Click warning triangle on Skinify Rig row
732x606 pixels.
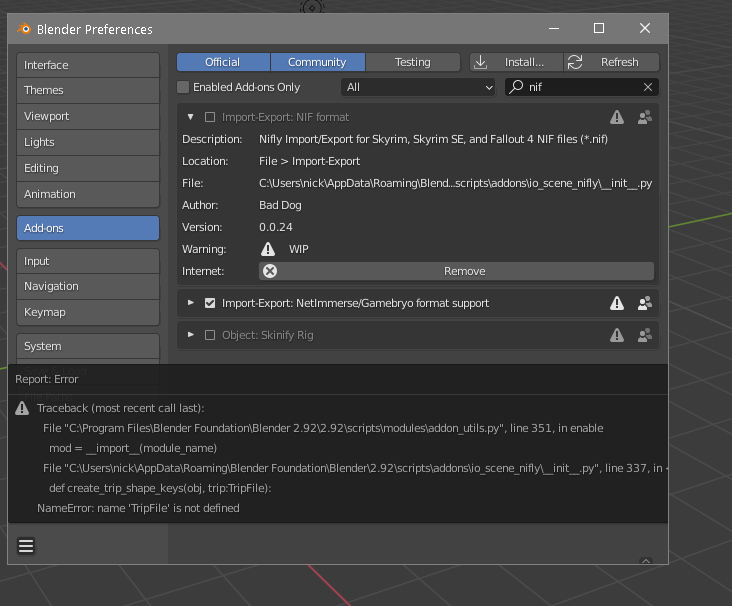pyautogui.click(x=617, y=335)
